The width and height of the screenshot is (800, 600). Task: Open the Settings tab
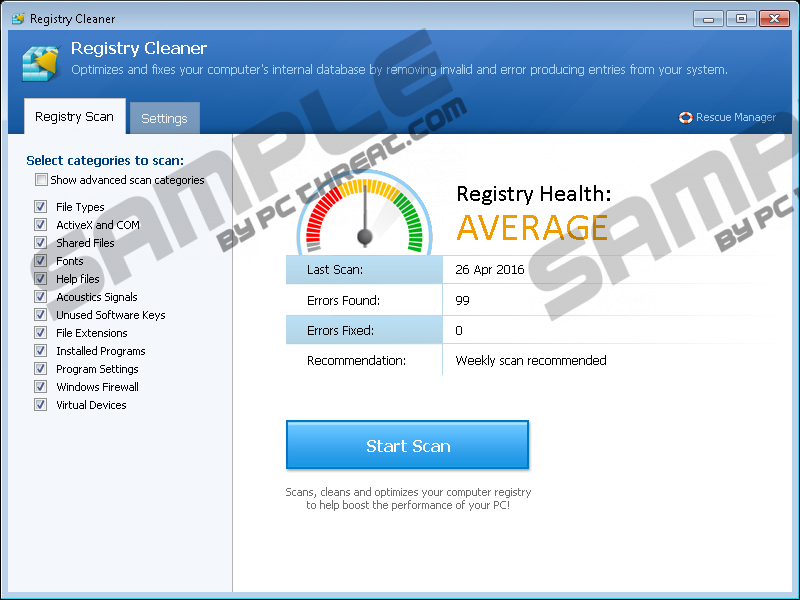(x=164, y=118)
